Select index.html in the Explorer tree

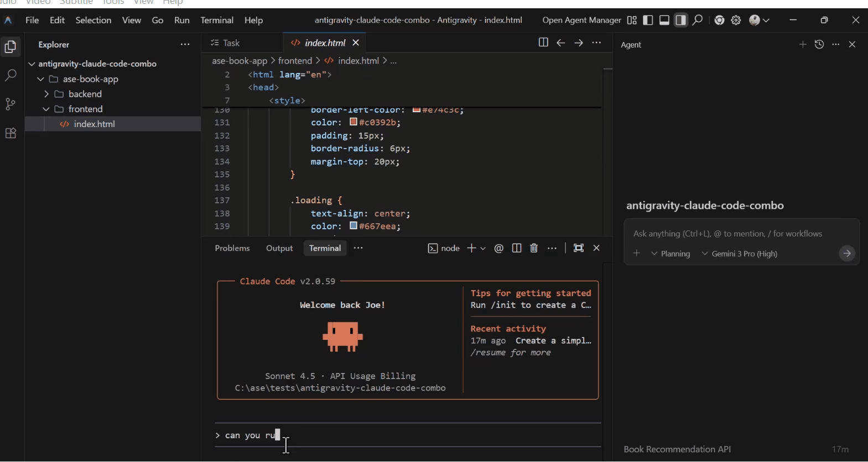point(113,124)
